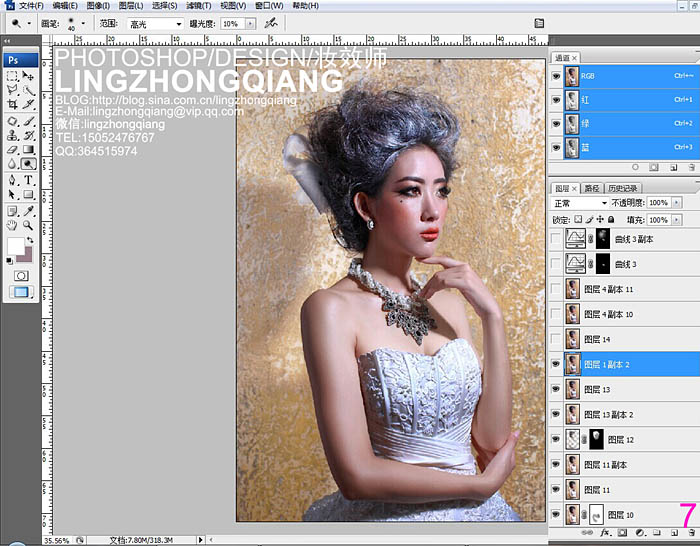Hide layer 图层 1 副本 2

[555, 364]
